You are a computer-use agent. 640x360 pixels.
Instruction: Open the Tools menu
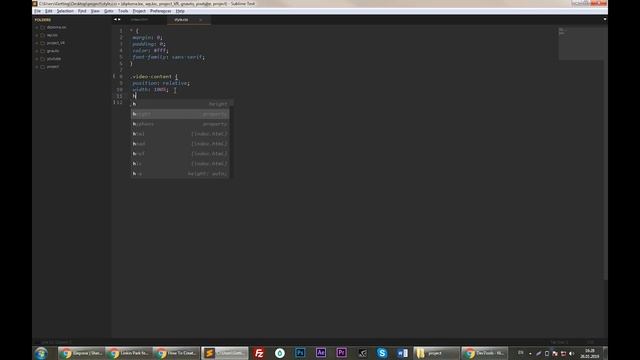point(123,11)
